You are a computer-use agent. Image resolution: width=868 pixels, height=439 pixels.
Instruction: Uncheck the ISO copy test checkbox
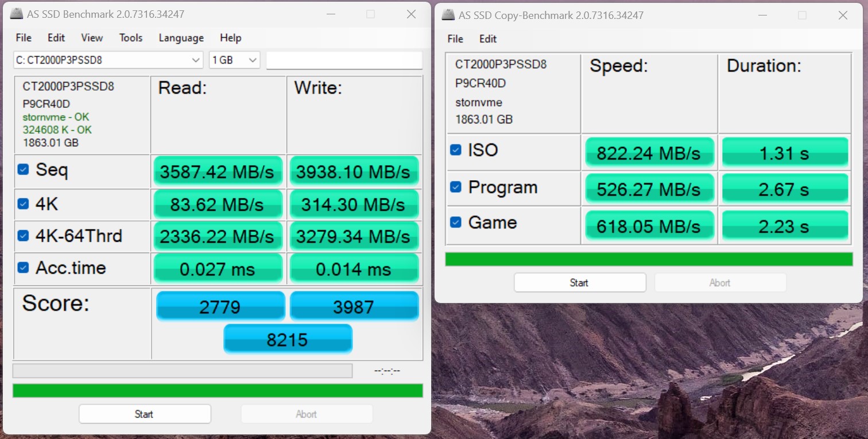[x=456, y=150]
